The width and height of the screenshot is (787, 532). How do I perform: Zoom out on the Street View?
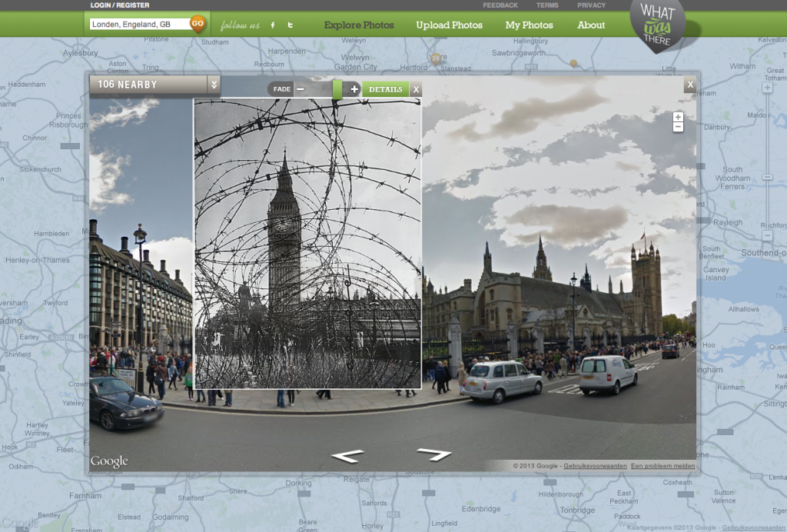click(678, 128)
